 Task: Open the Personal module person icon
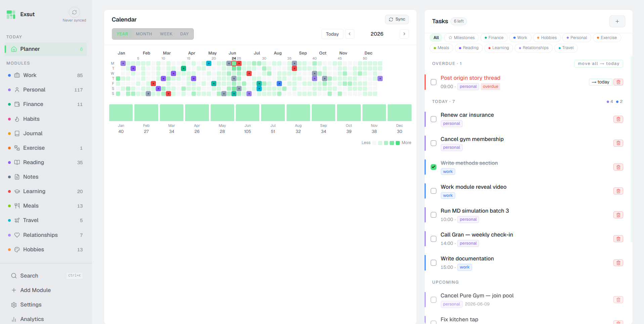click(x=17, y=90)
